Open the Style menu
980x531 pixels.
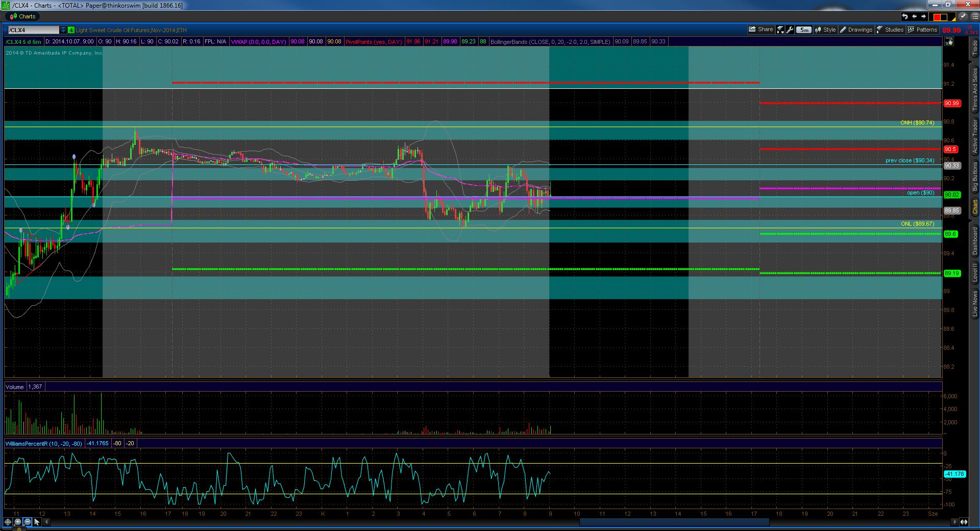tap(825, 30)
